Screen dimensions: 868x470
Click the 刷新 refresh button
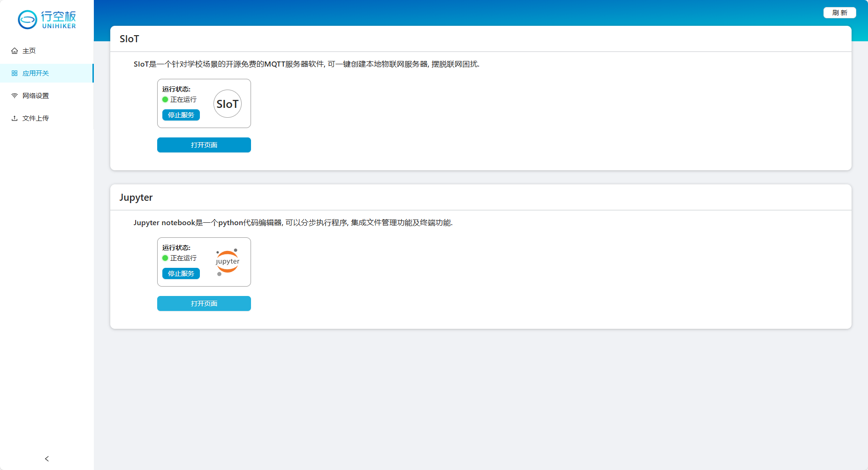pos(840,13)
